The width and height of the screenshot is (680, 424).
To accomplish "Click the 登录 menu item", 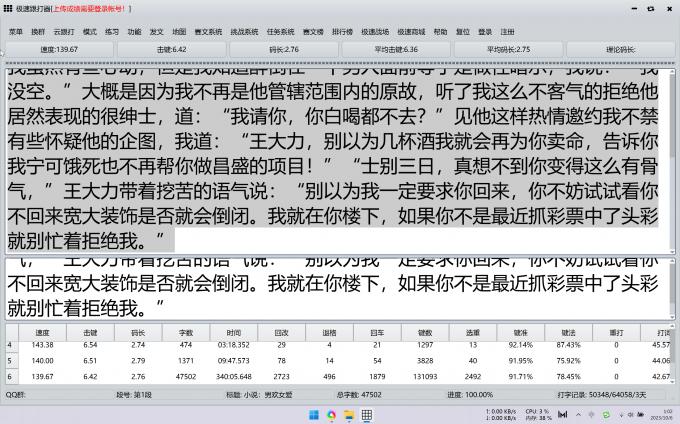I will (x=485, y=32).
